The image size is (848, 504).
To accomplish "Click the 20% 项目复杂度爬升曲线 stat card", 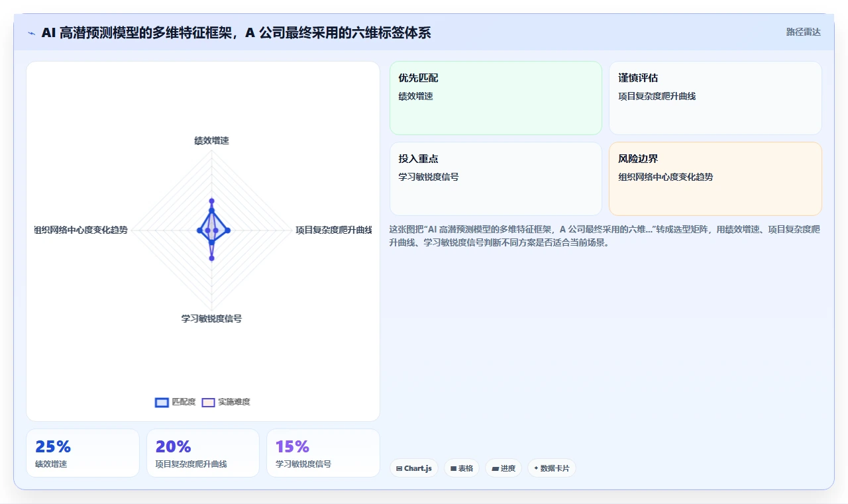I will (203, 453).
